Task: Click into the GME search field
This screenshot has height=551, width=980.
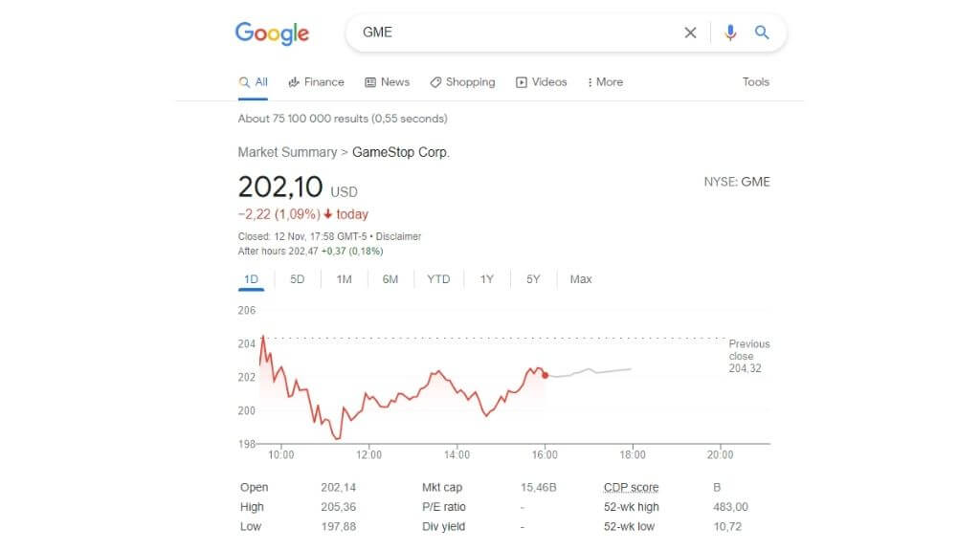Action: point(517,33)
